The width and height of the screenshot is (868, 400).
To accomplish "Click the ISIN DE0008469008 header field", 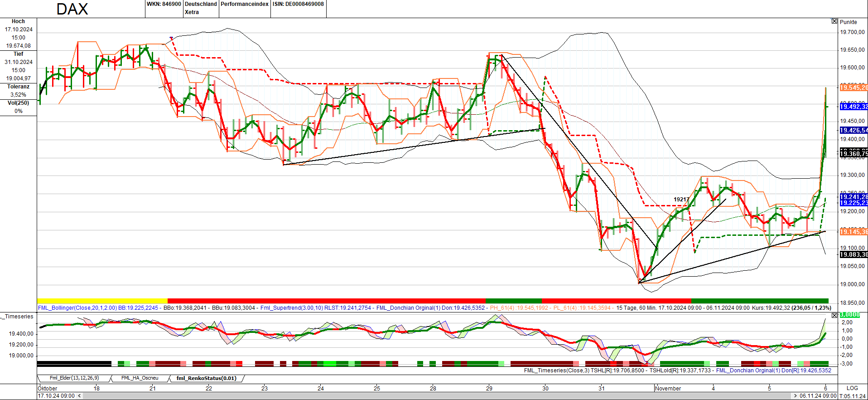I will [298, 4].
